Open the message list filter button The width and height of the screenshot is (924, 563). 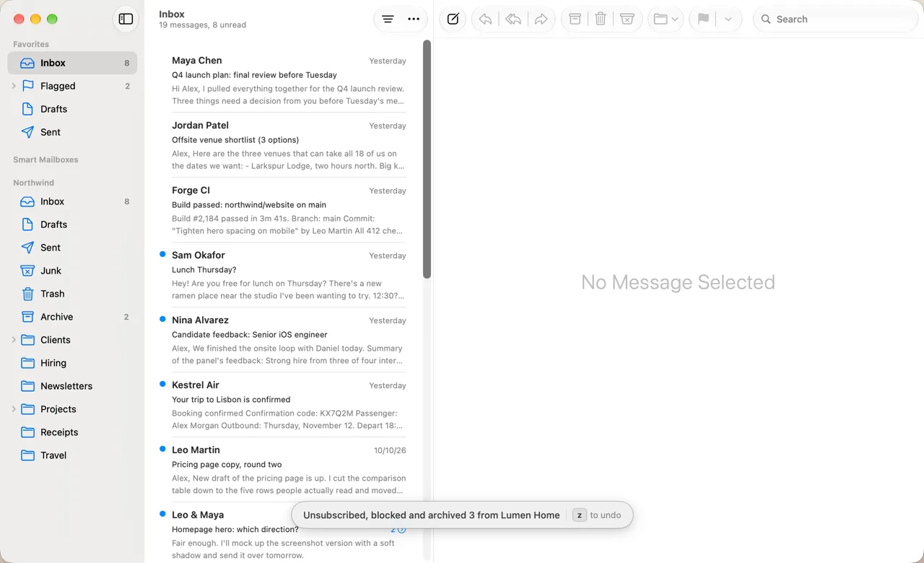pyautogui.click(x=388, y=19)
